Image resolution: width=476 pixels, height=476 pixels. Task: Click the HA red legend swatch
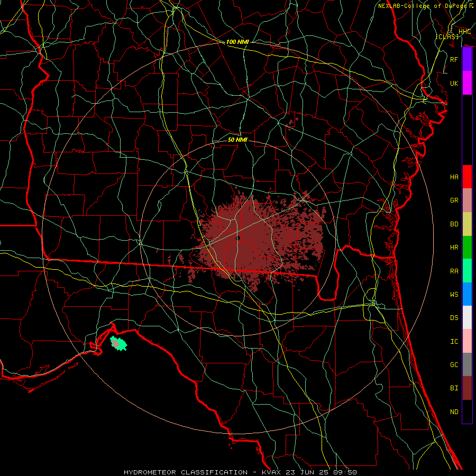467,177
